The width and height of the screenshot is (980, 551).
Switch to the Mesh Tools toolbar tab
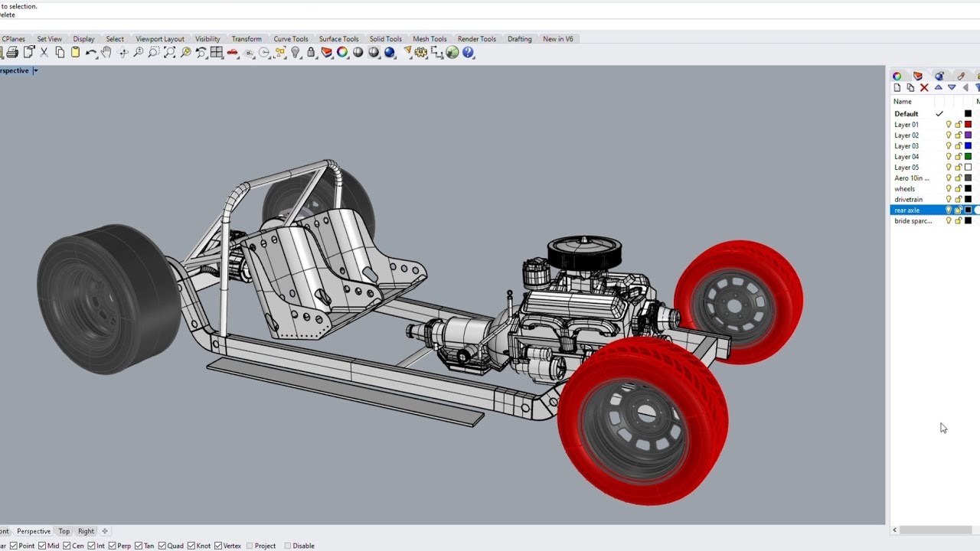point(430,39)
